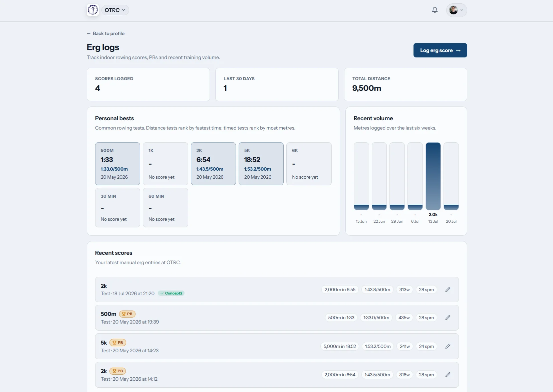Click the 15 Jun volume bar
This screenshot has width=553, height=392.
pyautogui.click(x=361, y=176)
